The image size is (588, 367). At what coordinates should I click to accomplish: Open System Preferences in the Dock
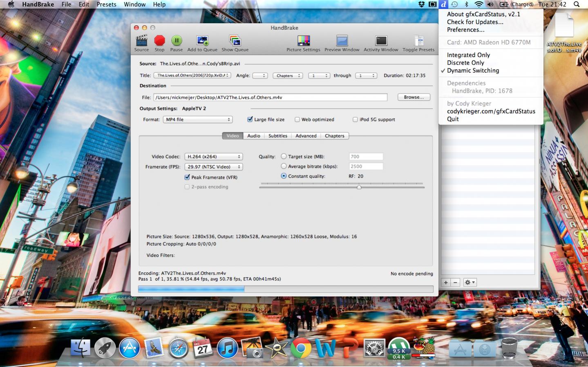(374, 348)
